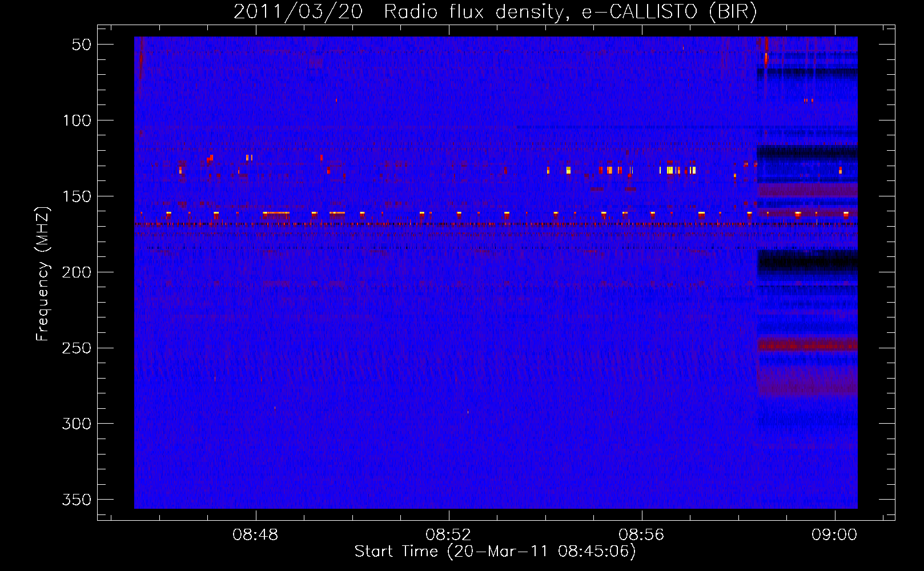Select the 300 frequency tick label

(x=77, y=424)
